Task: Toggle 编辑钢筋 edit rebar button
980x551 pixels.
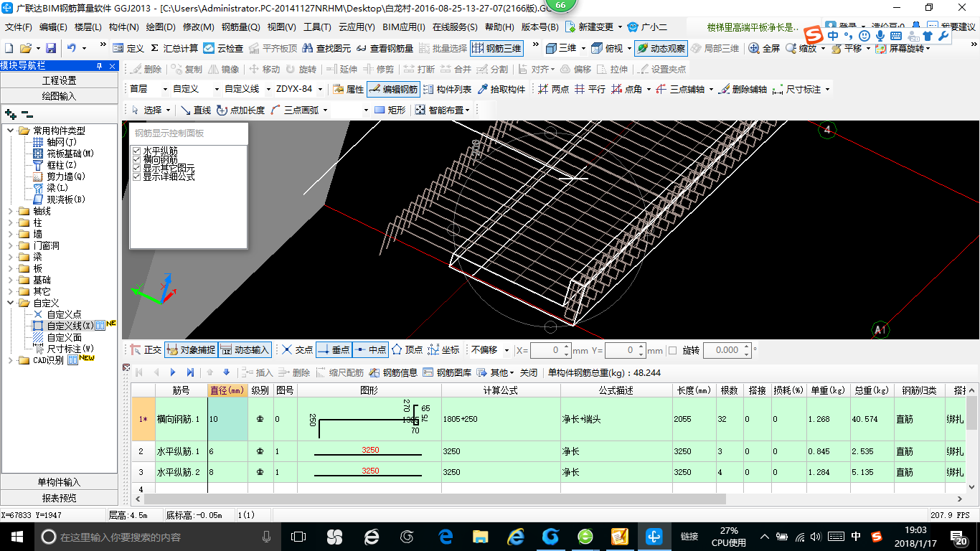Action: [393, 89]
